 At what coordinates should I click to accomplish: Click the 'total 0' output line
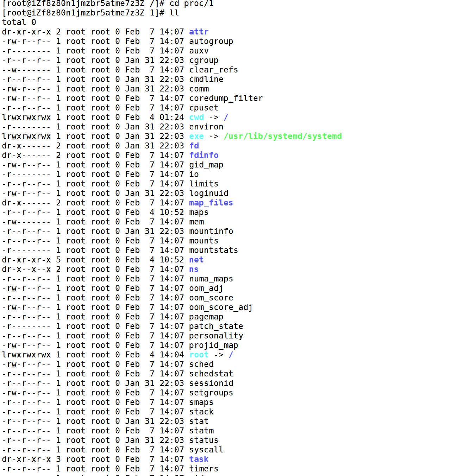click(19, 22)
